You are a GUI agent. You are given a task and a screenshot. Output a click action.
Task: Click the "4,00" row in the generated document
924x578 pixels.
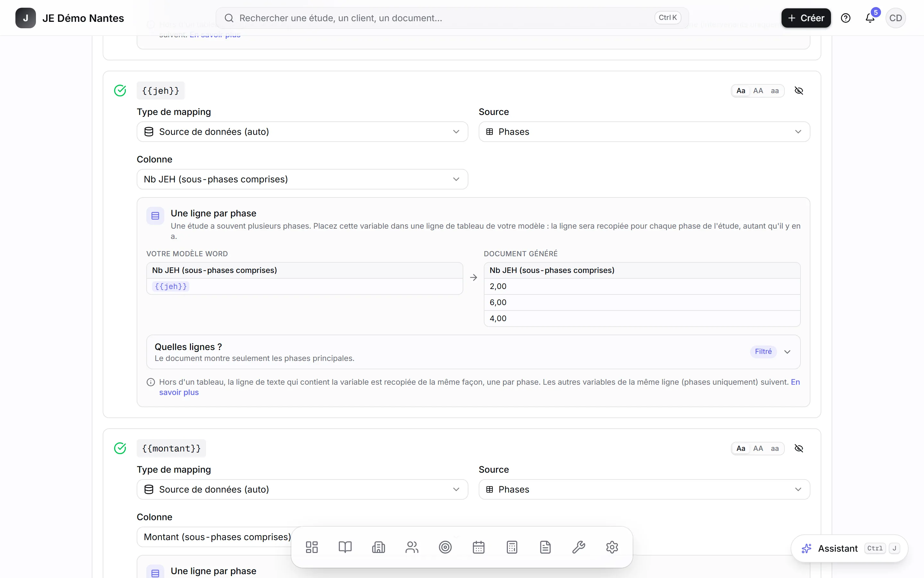pos(642,319)
